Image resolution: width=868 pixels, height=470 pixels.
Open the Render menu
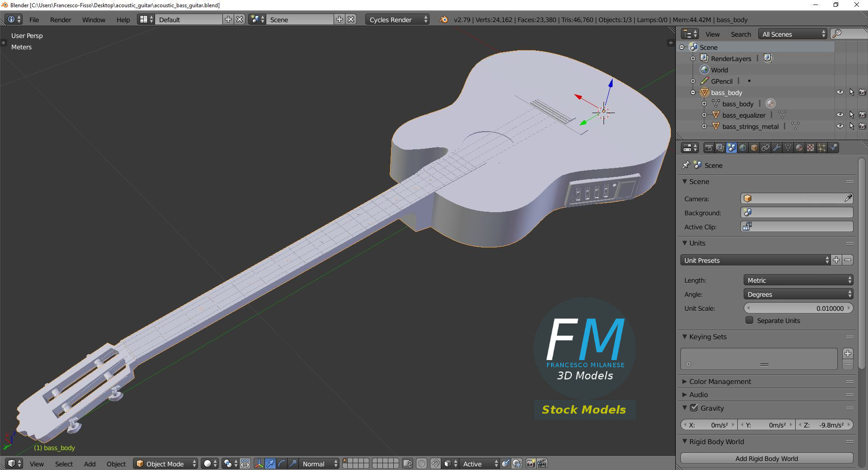coord(61,19)
